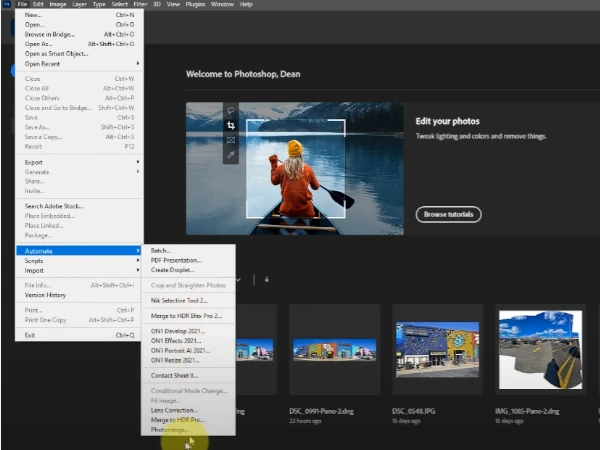Open the View menu

pos(173,4)
